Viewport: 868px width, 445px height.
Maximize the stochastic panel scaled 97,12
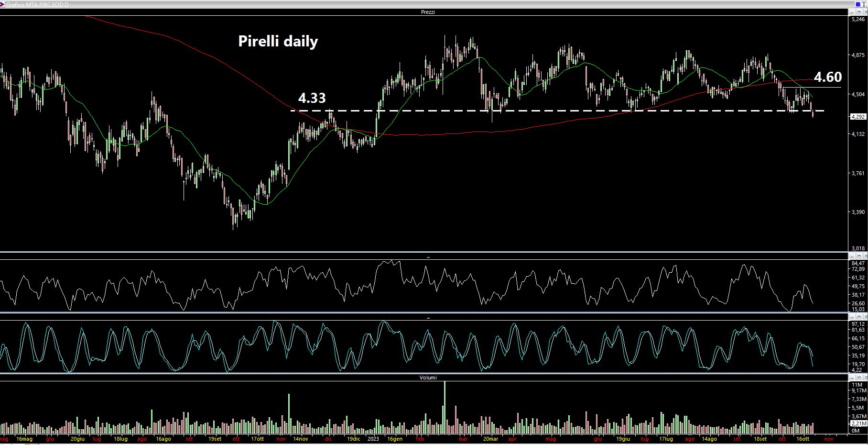[x=859, y=317]
